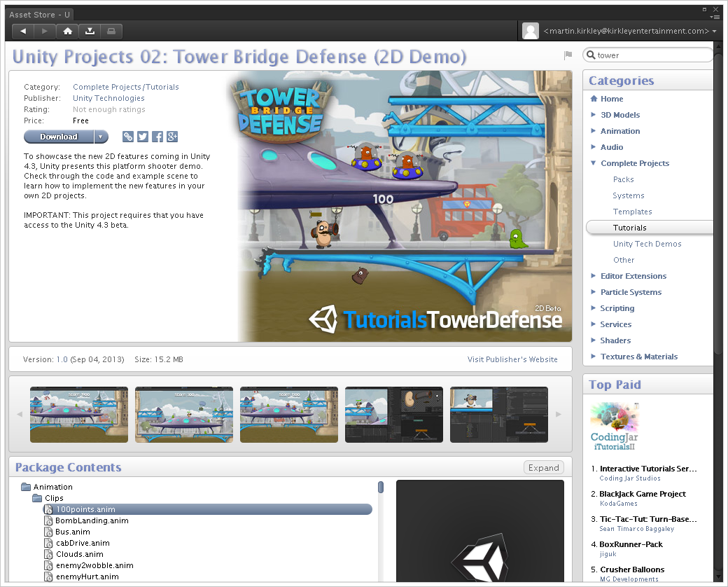This screenshot has height=587, width=728.
Task: Open the Complete Projects/Tutorials category link
Action: [x=126, y=87]
